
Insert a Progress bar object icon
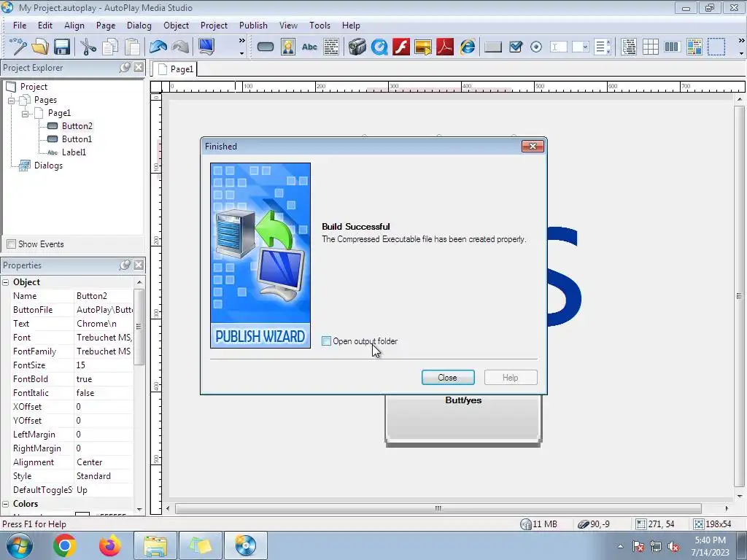(x=672, y=47)
